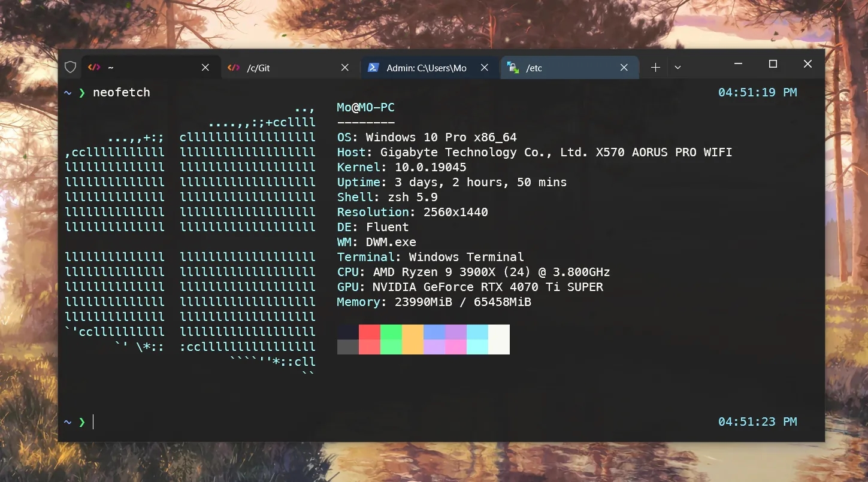Maximize the Windows Terminal window
This screenshot has width=868, height=482.
click(773, 64)
